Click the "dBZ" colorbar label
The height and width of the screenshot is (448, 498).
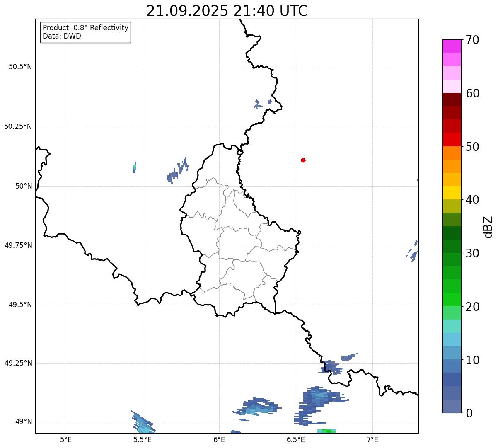[488, 226]
